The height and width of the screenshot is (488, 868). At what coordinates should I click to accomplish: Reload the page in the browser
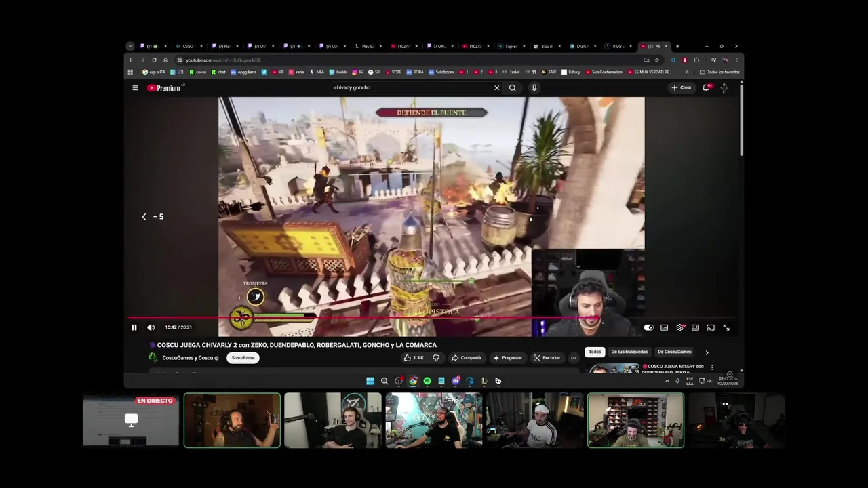[154, 60]
